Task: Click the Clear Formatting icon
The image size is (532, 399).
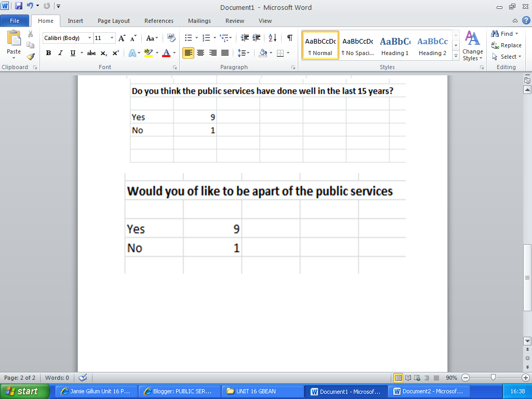Action: [171, 38]
